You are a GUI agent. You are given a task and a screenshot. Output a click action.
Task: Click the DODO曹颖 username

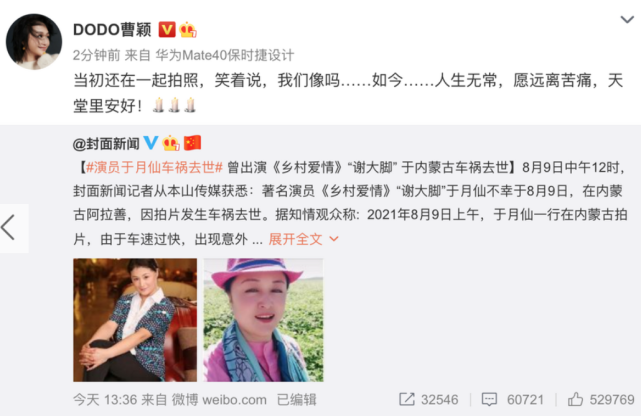(112, 30)
